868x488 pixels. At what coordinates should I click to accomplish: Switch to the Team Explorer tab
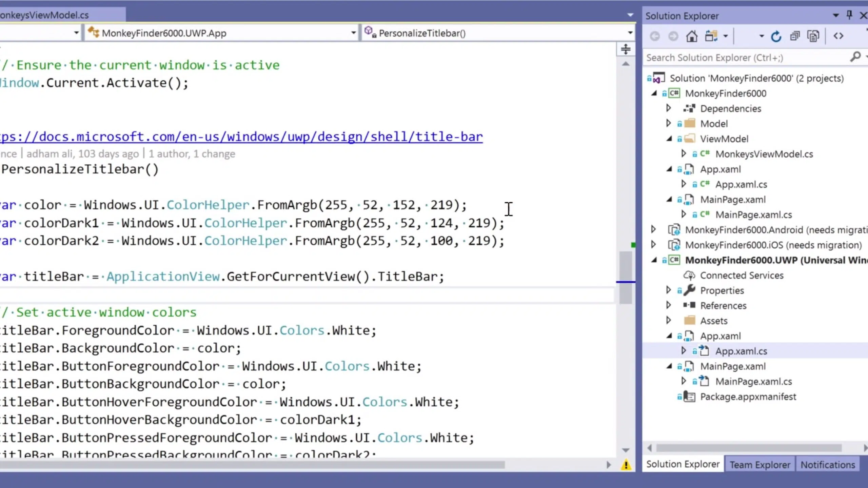[x=760, y=465]
